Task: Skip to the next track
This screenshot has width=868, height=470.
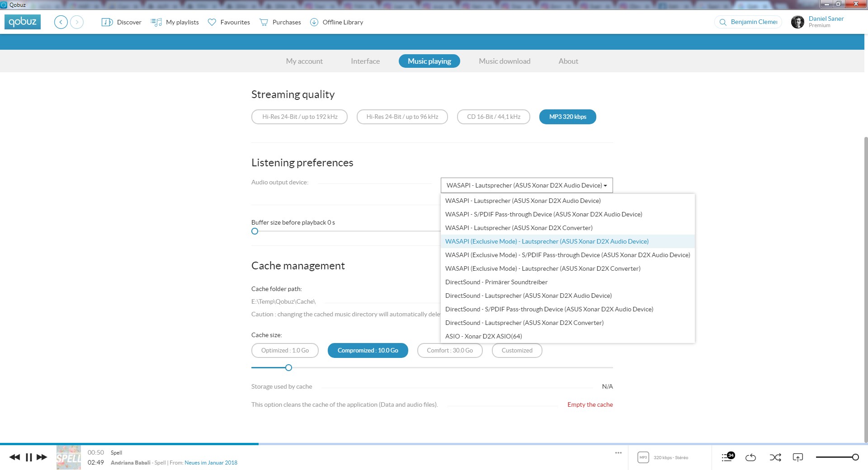Action: pos(42,457)
